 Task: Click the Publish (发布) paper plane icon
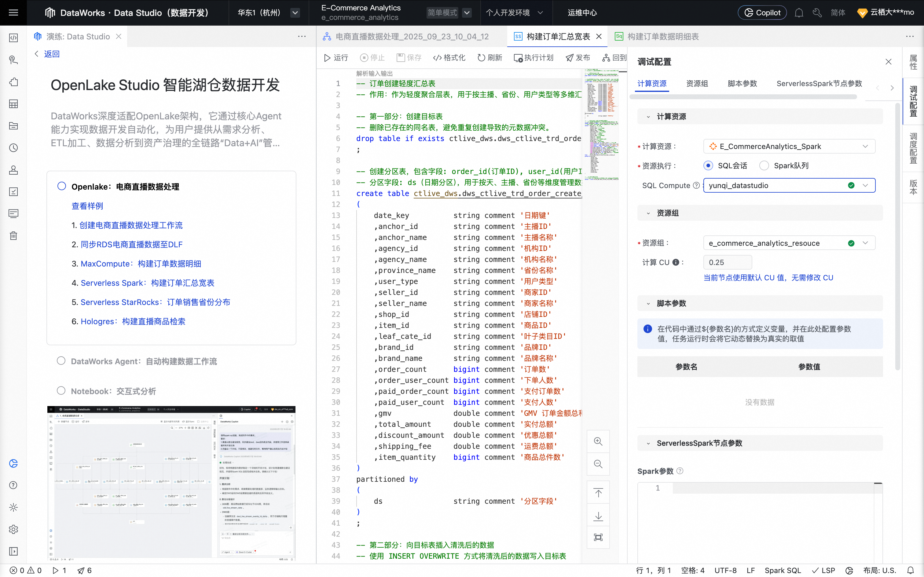click(569, 58)
